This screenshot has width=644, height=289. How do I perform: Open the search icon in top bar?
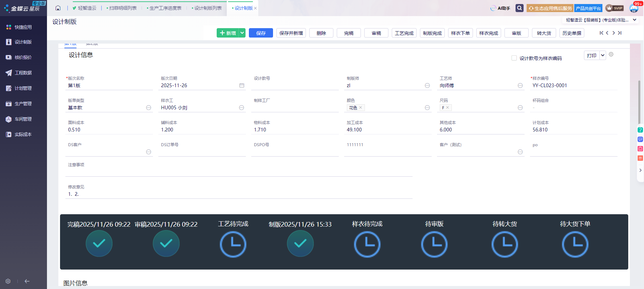tap(519, 8)
